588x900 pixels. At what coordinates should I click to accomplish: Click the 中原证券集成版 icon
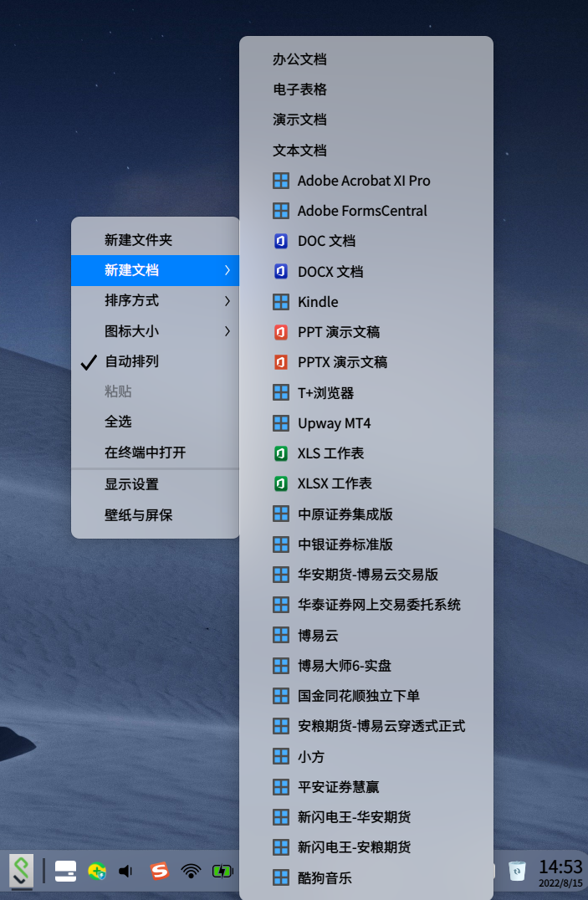(281, 514)
